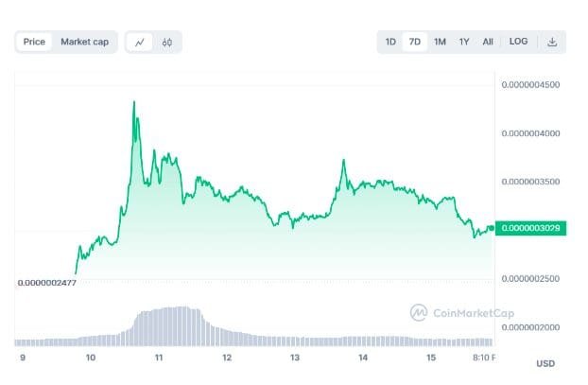Click the download chart icon
Screen dimensions: 588x385
click(x=552, y=42)
